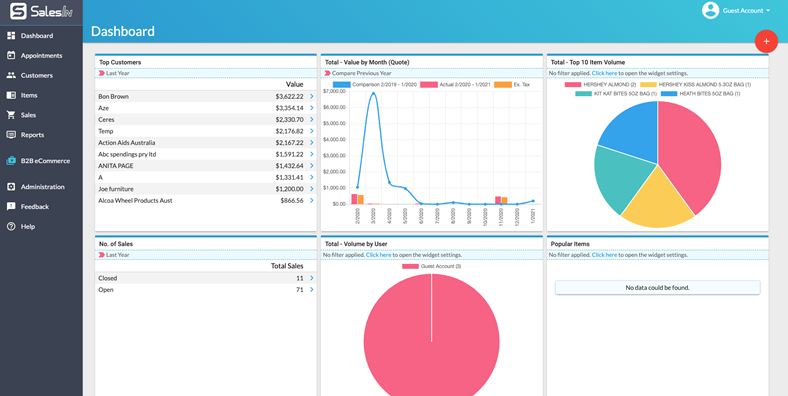The image size is (788, 396).
Task: Open Dashboard from the sidebar icon
Action: point(11,36)
